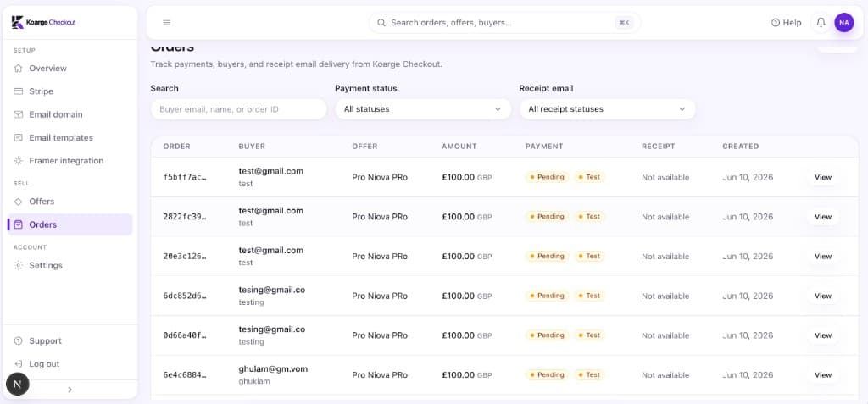View order 2822fc39

[822, 217]
